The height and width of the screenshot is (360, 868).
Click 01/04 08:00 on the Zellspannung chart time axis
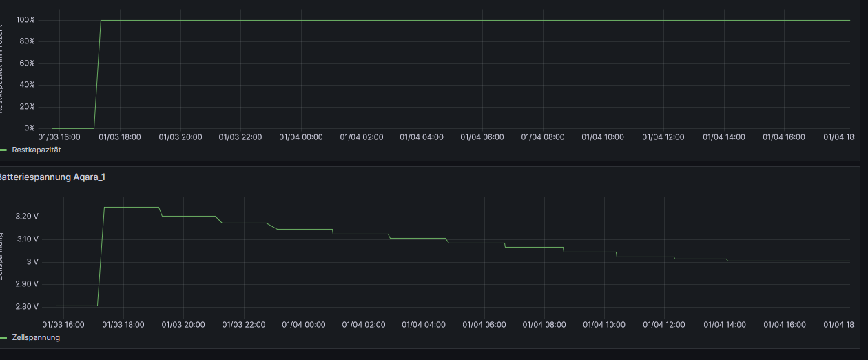(x=544, y=324)
